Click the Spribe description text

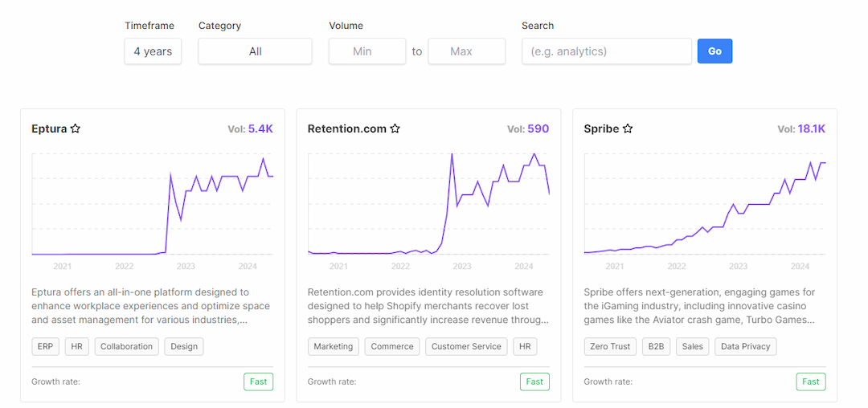coord(700,306)
